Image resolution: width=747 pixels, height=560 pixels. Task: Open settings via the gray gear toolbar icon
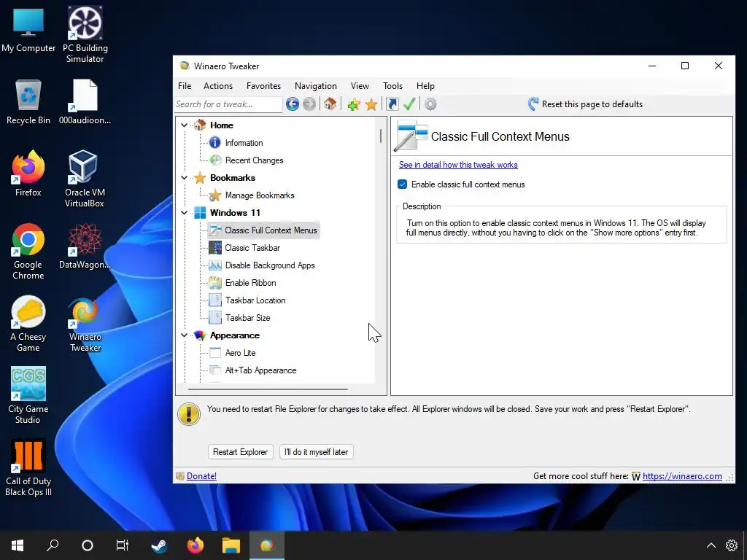click(x=430, y=104)
